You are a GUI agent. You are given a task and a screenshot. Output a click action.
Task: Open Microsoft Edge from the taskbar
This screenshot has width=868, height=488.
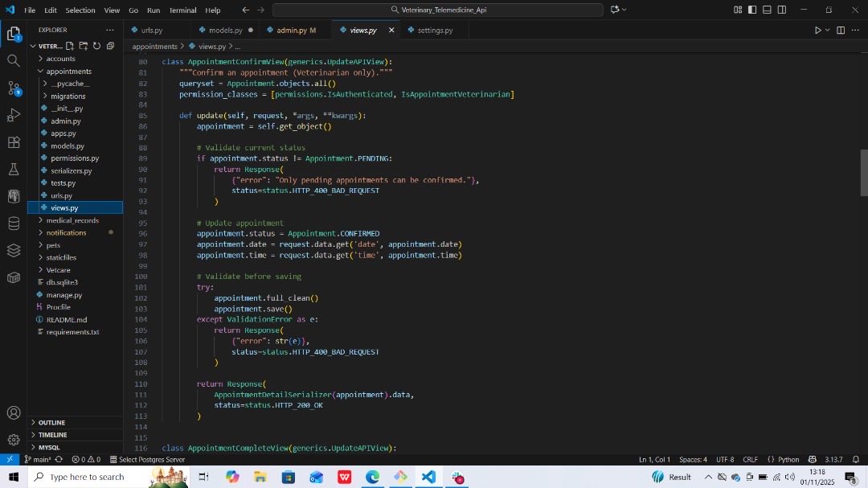click(372, 477)
